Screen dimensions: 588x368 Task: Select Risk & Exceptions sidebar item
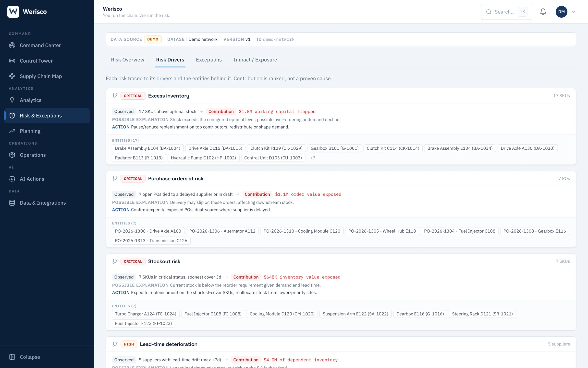click(x=47, y=116)
